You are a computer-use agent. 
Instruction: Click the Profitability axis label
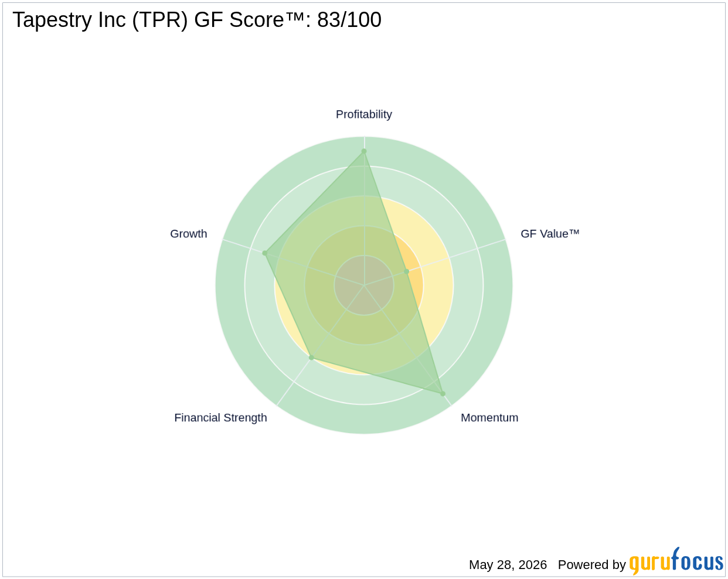pyautogui.click(x=364, y=114)
